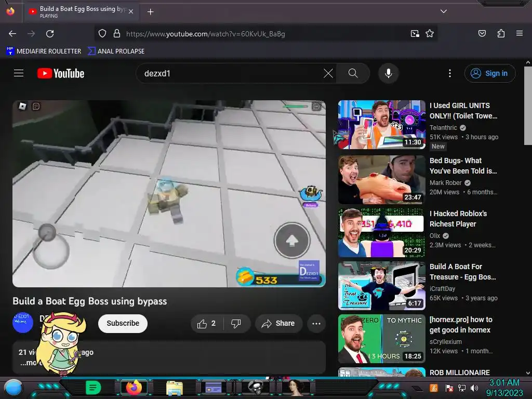Open more actions ellipsis under video
532x399 pixels.
click(316, 324)
